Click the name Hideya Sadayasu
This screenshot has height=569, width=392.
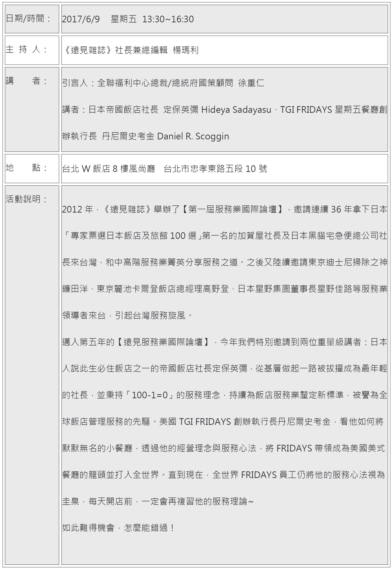pos(236,109)
